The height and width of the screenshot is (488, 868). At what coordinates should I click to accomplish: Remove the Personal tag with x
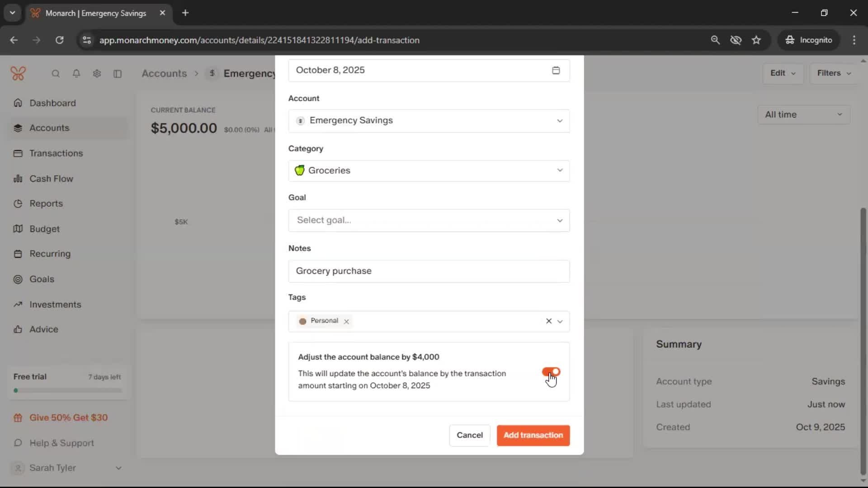346,321
